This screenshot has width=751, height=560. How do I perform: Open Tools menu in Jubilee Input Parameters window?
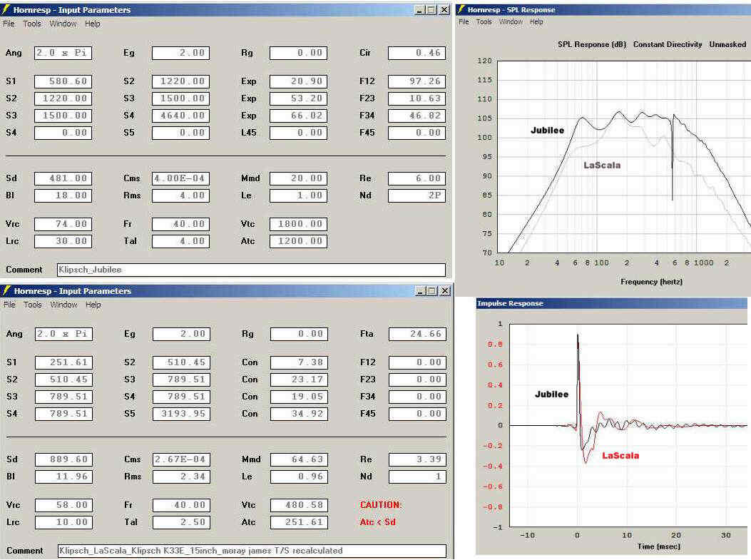(x=32, y=24)
